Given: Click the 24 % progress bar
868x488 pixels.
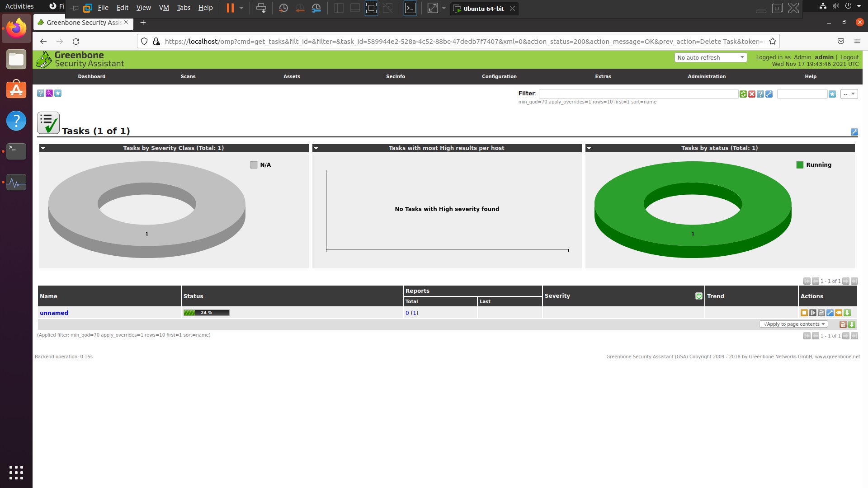Looking at the screenshot, I should click(x=206, y=313).
